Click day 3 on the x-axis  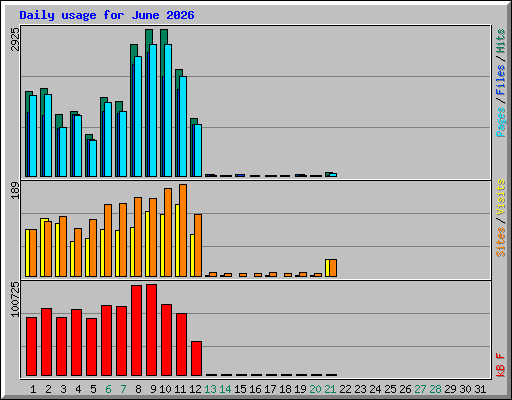click(x=63, y=389)
